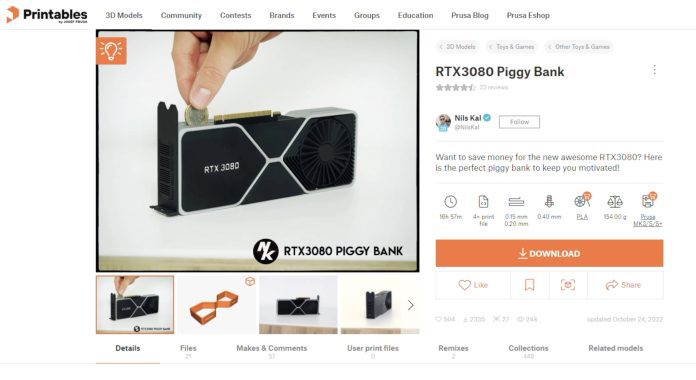This screenshot has width=696, height=380.
Task: Follow Nils Kal
Action: 519,122
